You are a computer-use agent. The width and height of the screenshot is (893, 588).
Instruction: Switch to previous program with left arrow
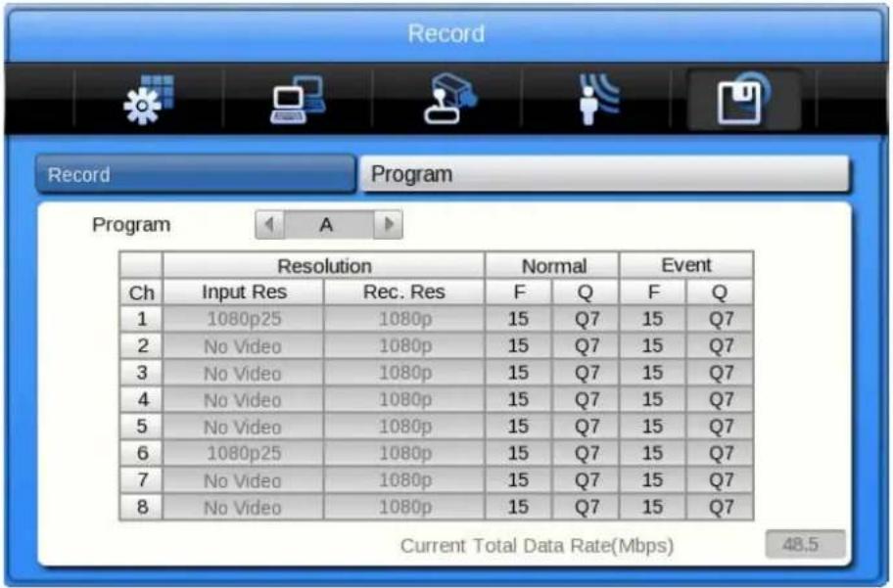270,224
